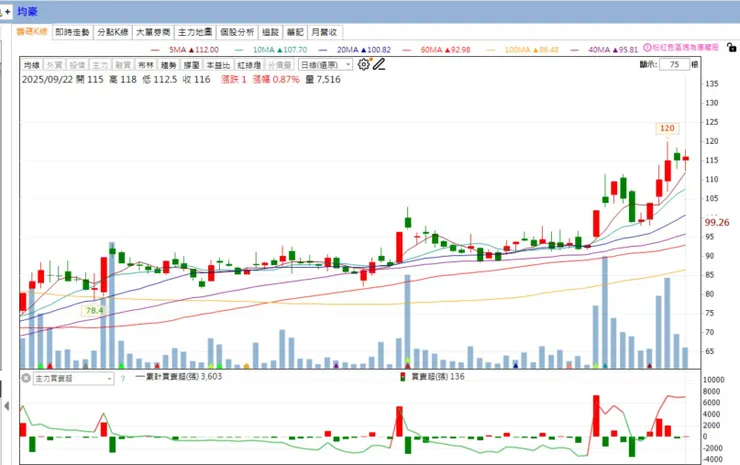Image resolution: width=740 pixels, height=465 pixels.
Task: Toggle the 本益比 overlay button
Action: [x=219, y=65]
